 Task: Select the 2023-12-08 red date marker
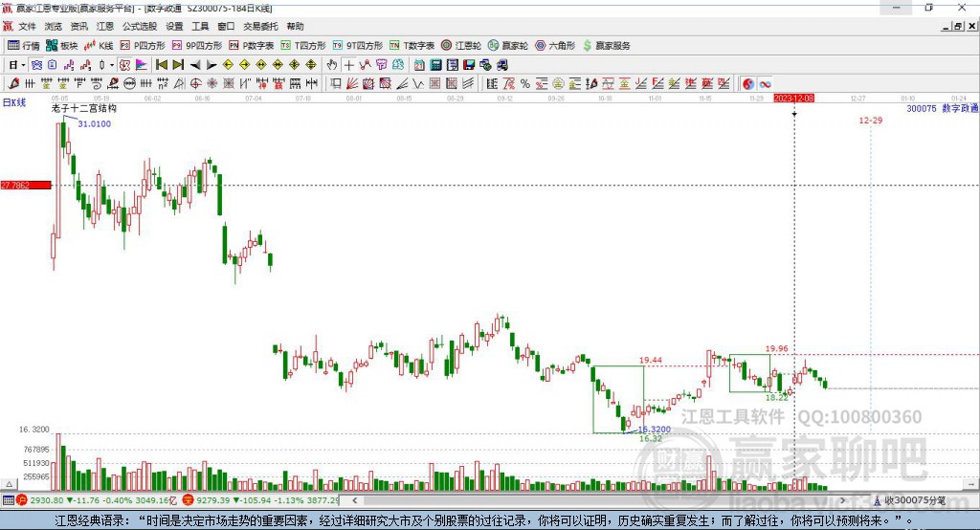click(x=793, y=99)
